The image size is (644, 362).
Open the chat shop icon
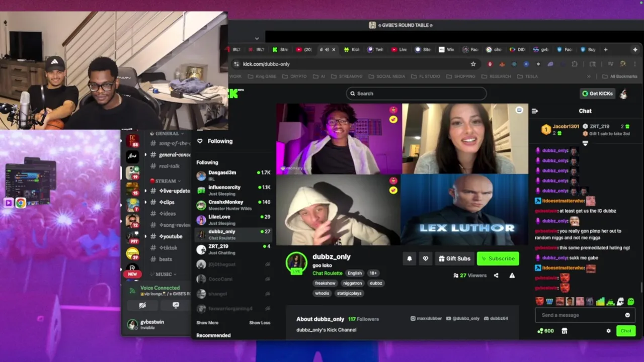(x=565, y=331)
